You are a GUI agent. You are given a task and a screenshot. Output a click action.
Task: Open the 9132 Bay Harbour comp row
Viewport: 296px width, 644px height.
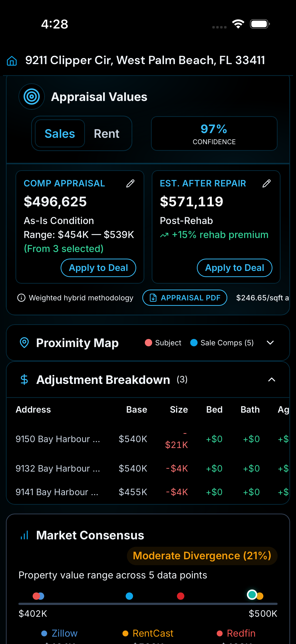[148, 468]
